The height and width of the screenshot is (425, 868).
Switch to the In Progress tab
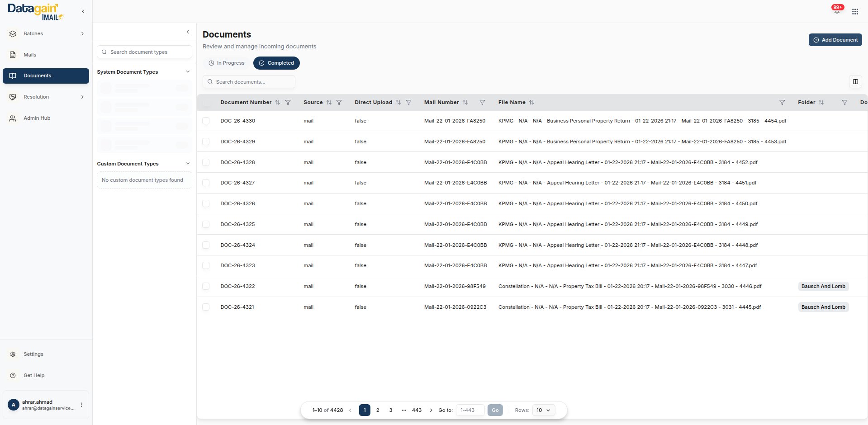coord(227,63)
